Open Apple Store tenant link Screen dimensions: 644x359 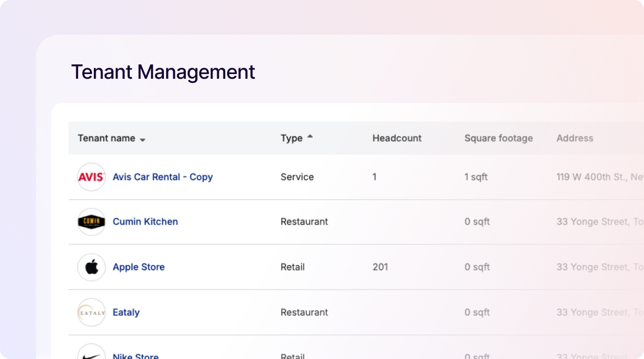(x=138, y=267)
